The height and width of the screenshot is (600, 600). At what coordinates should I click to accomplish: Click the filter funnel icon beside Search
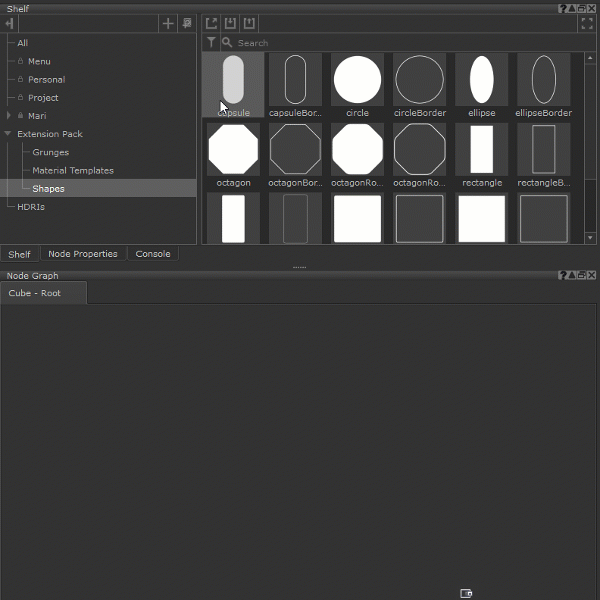[x=211, y=43]
